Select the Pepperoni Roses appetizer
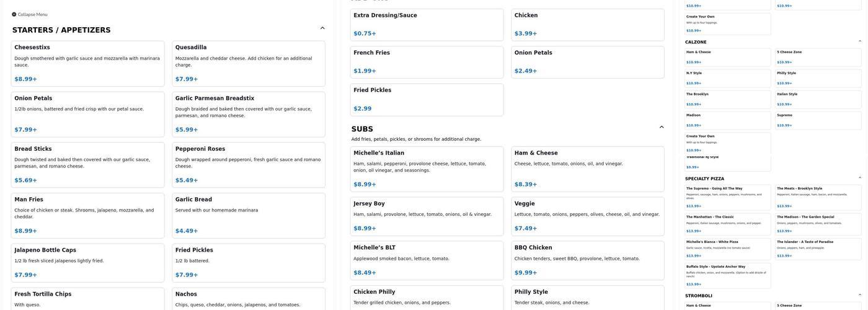This screenshot has height=310, width=868. pyautogui.click(x=248, y=165)
